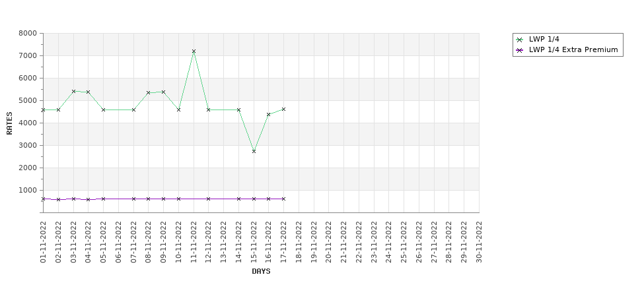
Task: Click the 23-11-2022 date label
Action: pos(374,242)
